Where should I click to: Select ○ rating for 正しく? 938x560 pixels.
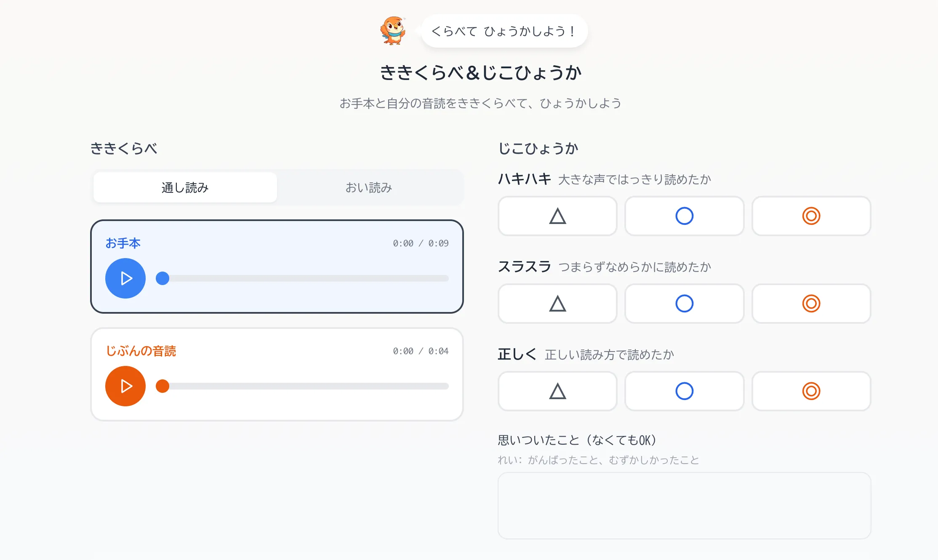(684, 391)
